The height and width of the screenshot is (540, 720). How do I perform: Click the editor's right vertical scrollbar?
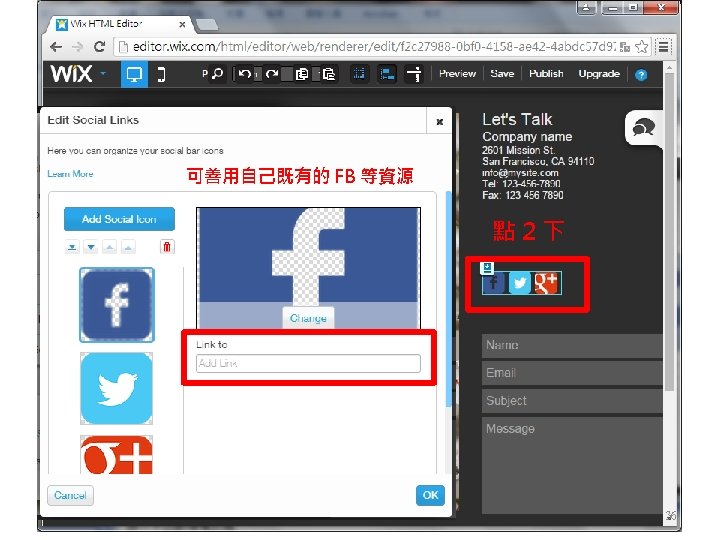[x=669, y=230]
